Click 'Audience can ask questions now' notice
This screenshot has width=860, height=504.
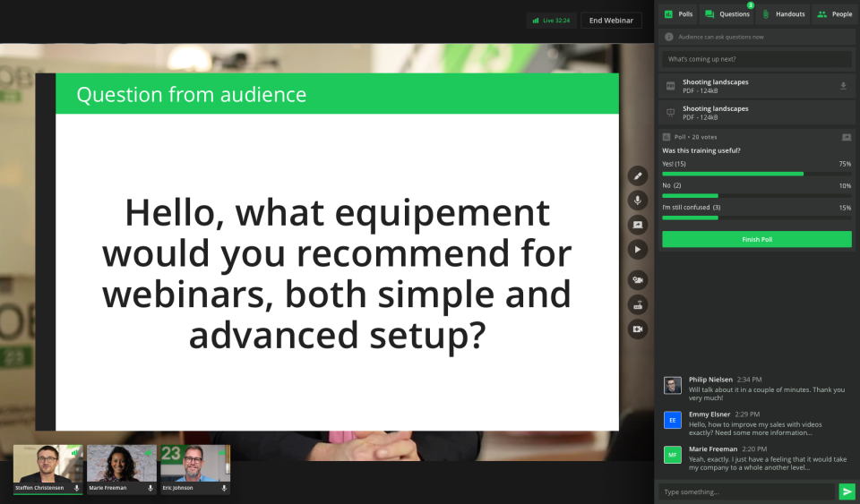(720, 37)
